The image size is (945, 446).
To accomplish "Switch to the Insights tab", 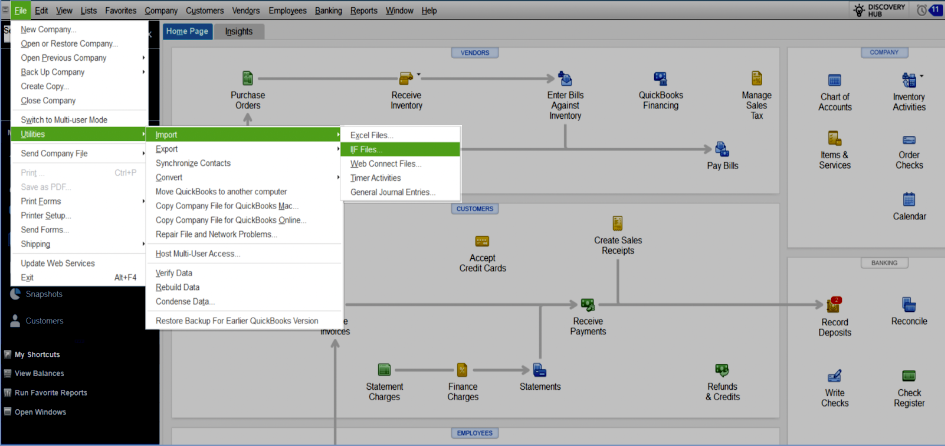I will coord(239,32).
